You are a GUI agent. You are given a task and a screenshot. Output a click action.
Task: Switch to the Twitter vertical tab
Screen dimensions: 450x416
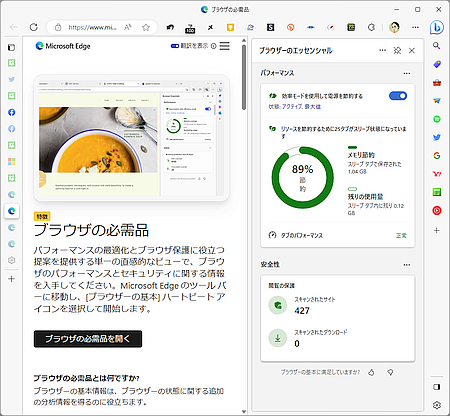[12, 79]
